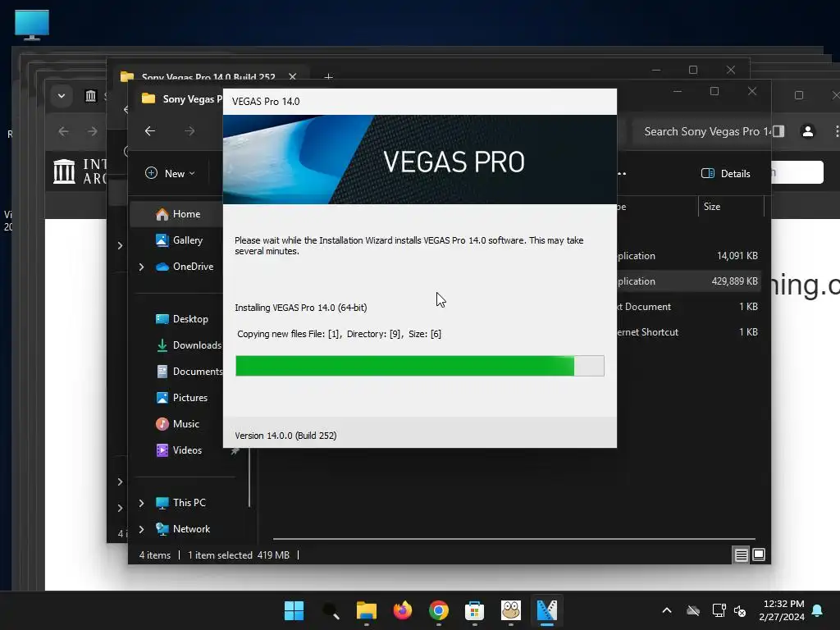Open the Internet Archive logo link
The width and height of the screenshot is (840, 630).
(80, 171)
